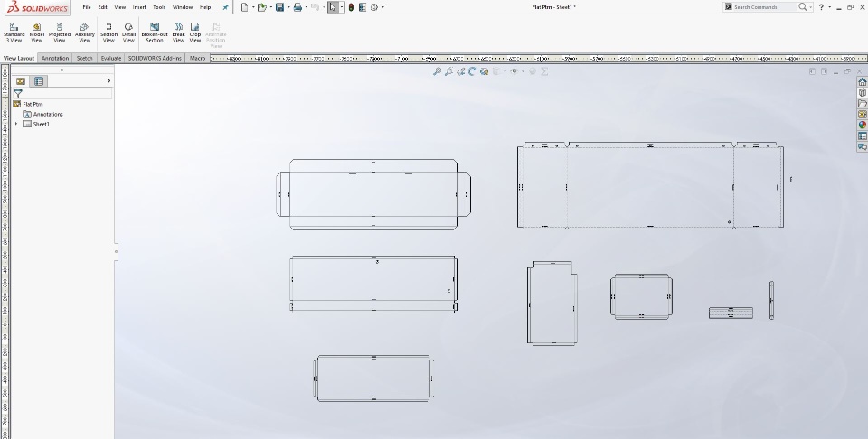Save the drawing with the floppy icon
The width and height of the screenshot is (868, 439).
(x=279, y=7)
